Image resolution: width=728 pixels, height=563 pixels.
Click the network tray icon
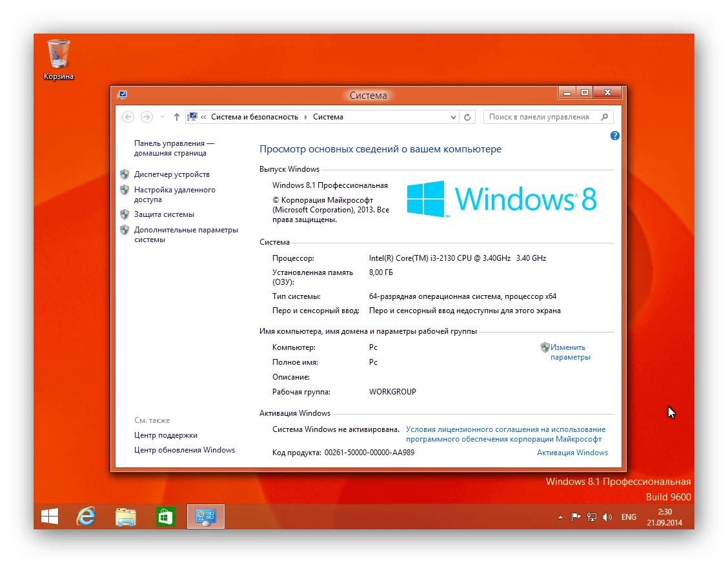(591, 517)
